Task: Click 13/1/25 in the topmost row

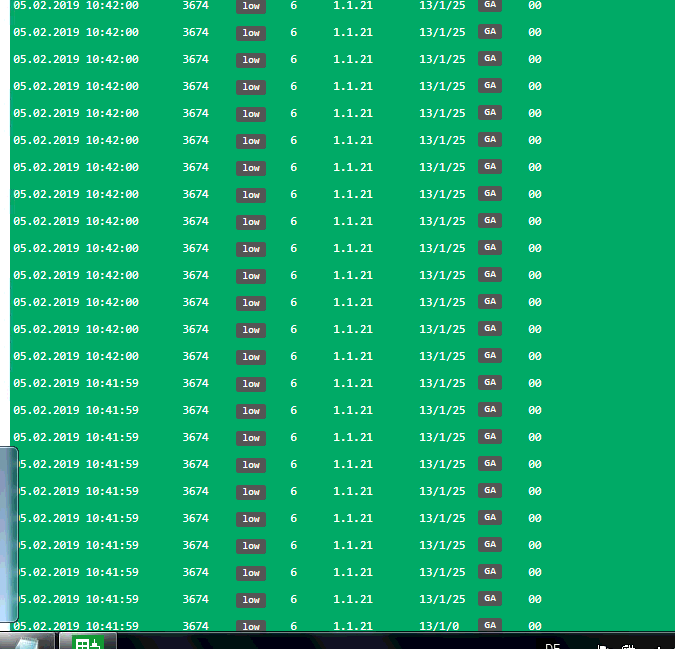Action: [x=442, y=6]
